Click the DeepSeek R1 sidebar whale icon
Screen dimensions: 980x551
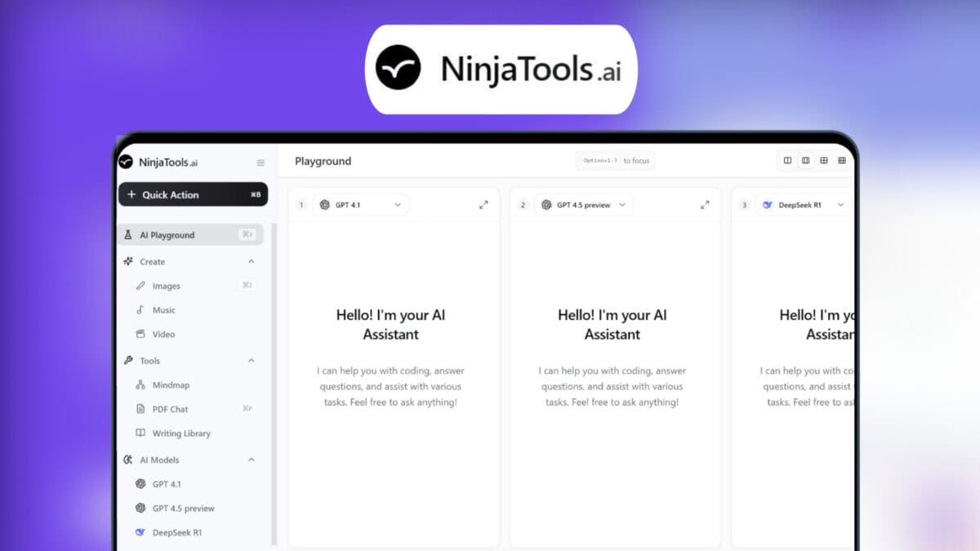(x=140, y=532)
